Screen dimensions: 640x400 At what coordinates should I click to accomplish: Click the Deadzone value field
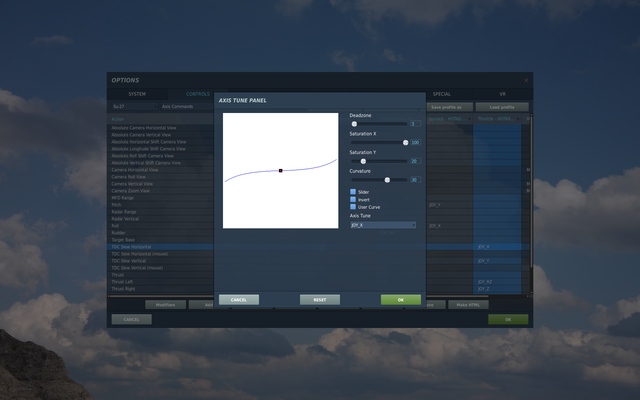(x=416, y=124)
